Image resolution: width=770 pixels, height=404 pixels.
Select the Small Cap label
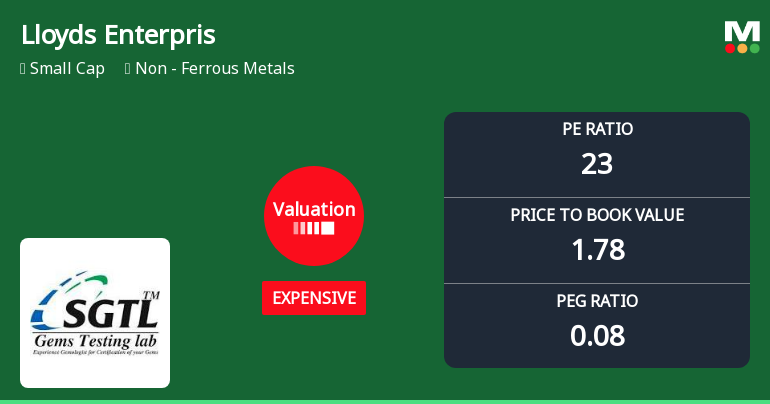coord(67,69)
